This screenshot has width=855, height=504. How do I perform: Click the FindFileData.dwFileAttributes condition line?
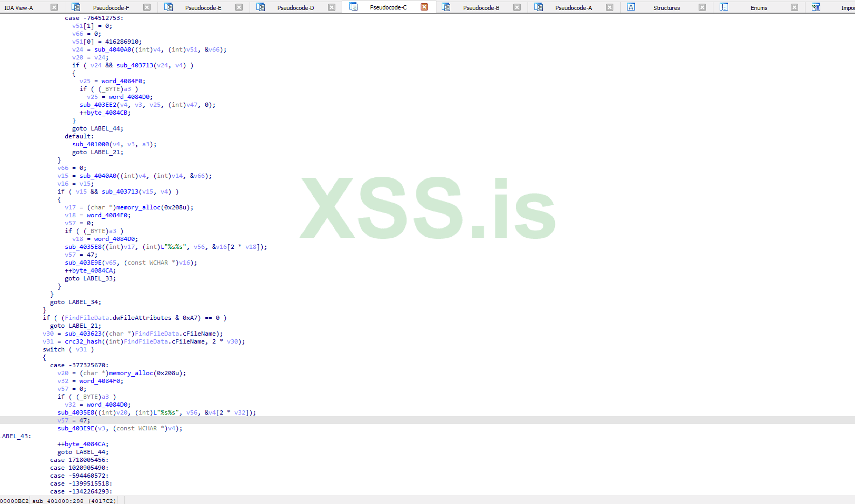pos(135,318)
